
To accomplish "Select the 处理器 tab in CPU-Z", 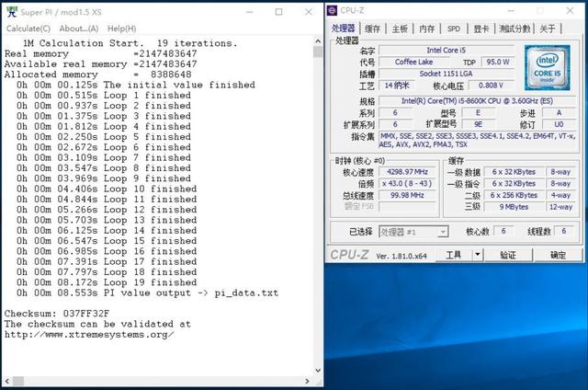I will tap(343, 29).
